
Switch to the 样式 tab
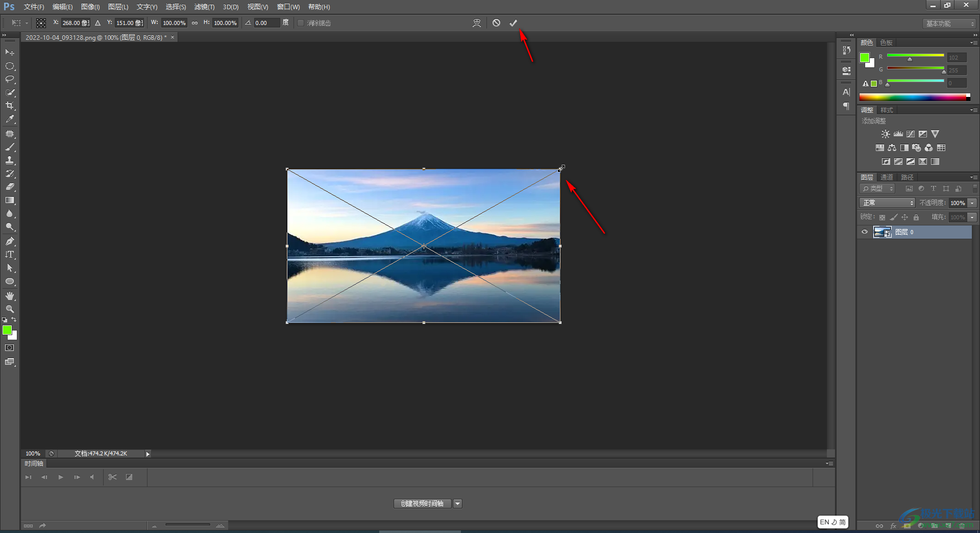tap(887, 110)
